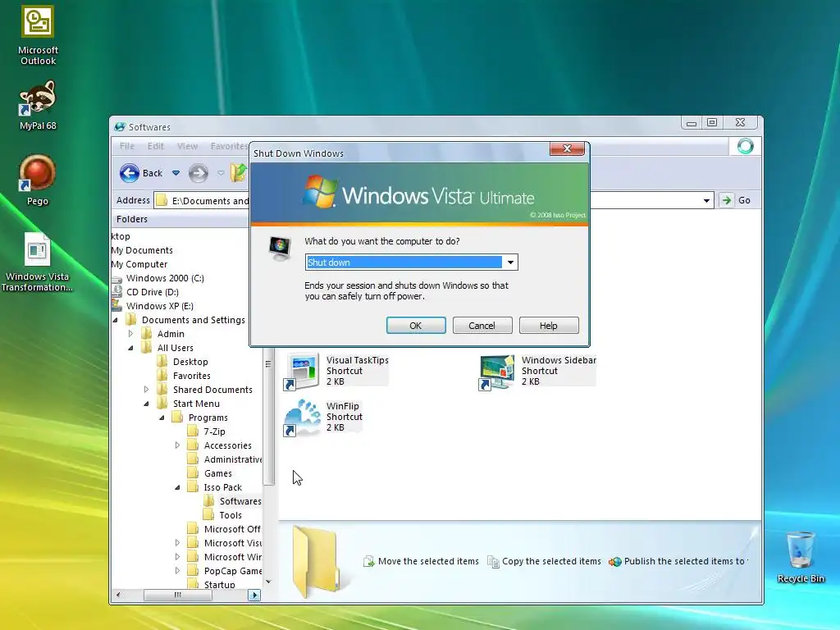Collapse the All Users tree node
Image resolution: width=840 pixels, height=630 pixels.
click(x=130, y=348)
